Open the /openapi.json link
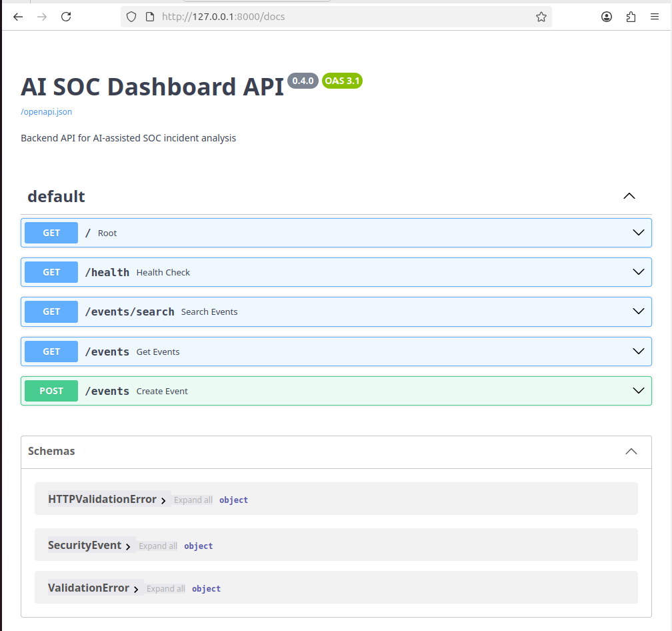The width and height of the screenshot is (672, 631). [x=46, y=112]
